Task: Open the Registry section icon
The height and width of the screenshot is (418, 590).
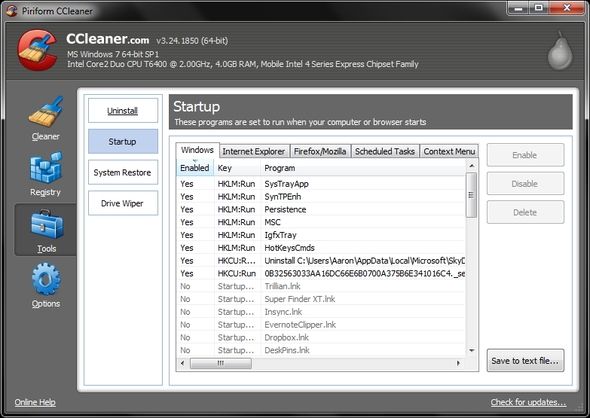Action: [x=46, y=168]
